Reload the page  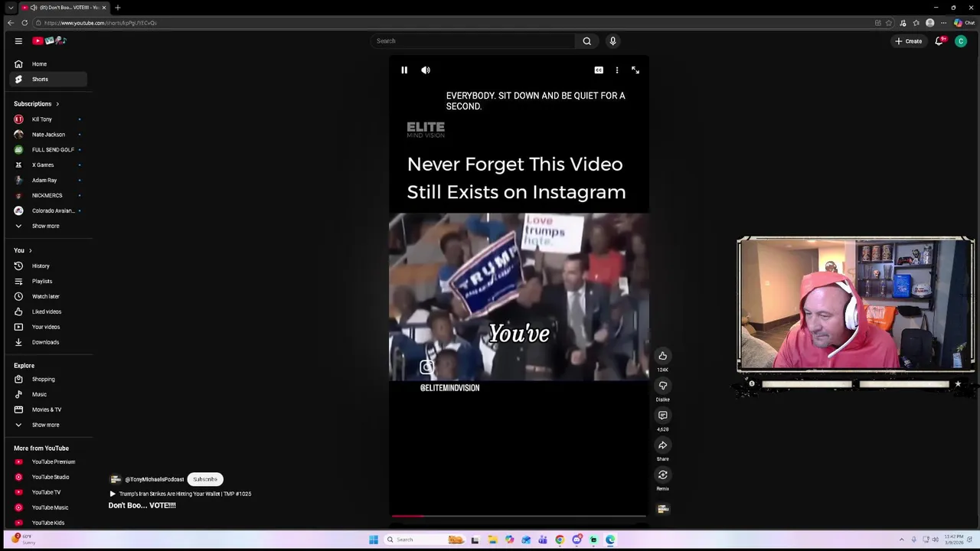pyautogui.click(x=24, y=23)
